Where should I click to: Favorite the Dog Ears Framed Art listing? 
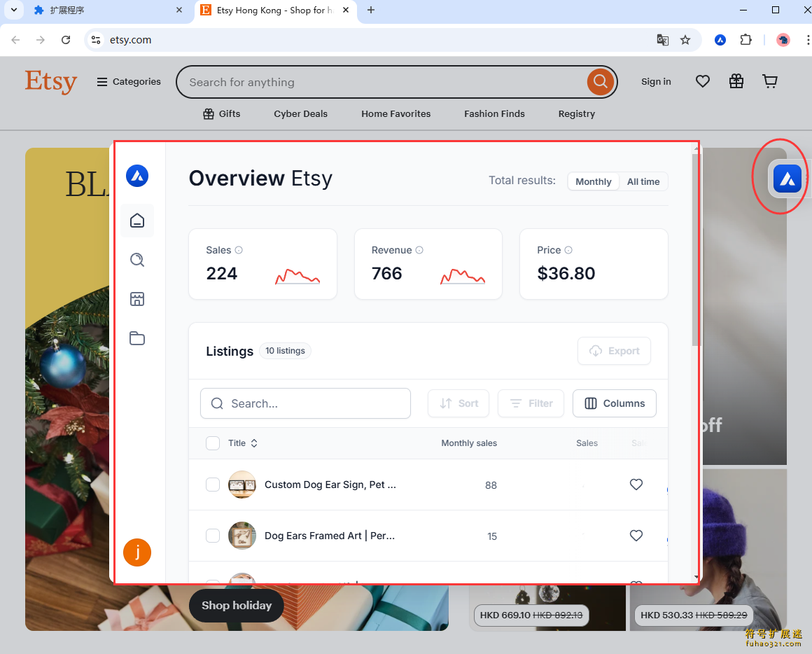click(x=636, y=536)
